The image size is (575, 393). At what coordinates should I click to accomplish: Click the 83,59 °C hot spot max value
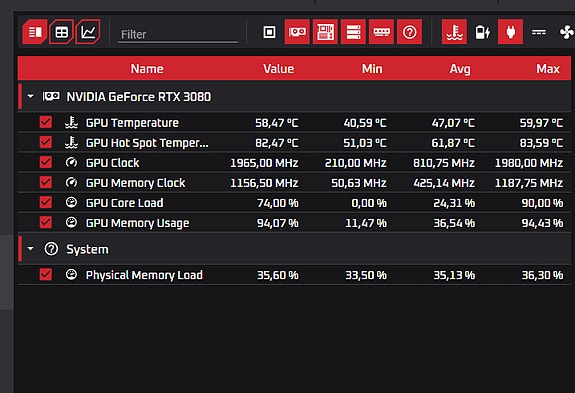541,143
